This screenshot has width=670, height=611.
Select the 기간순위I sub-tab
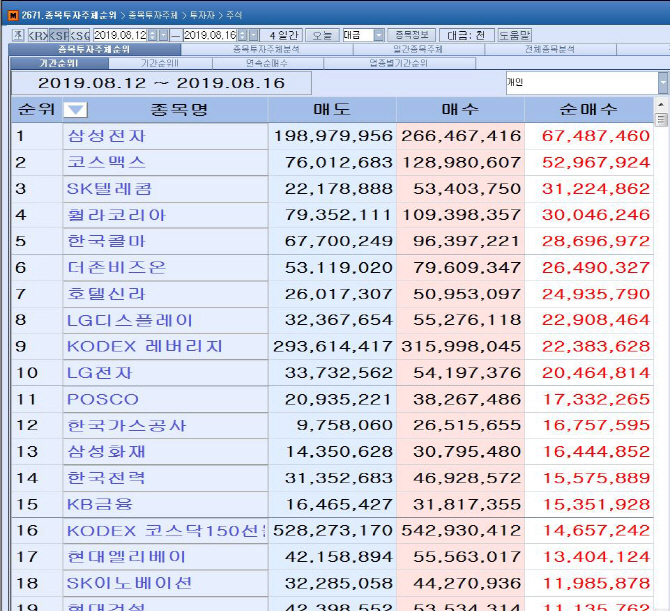[x=59, y=63]
